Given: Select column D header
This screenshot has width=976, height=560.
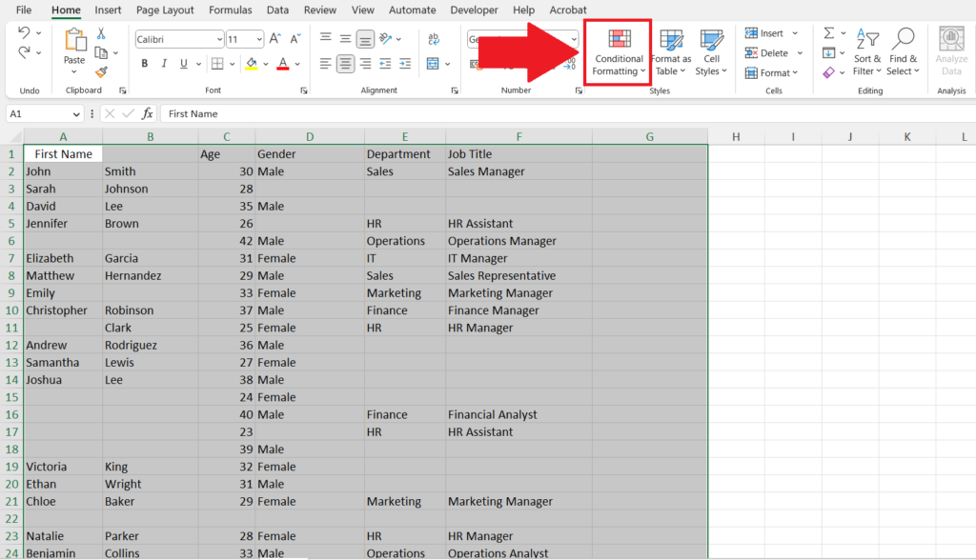Looking at the screenshot, I should [x=310, y=137].
